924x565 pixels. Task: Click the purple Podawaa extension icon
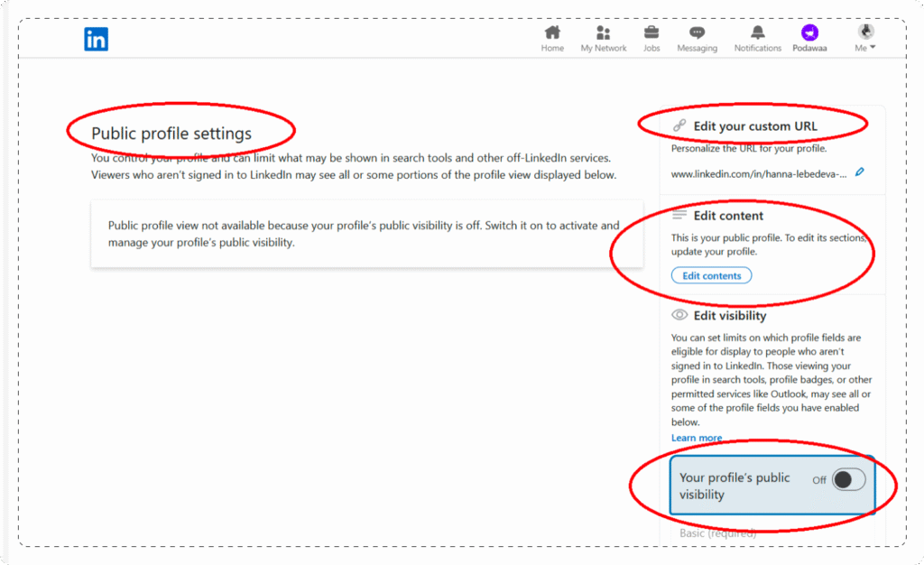(x=809, y=34)
